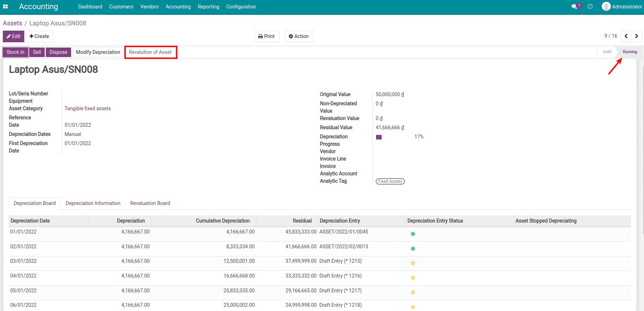Click the Revalution of Asset button
The height and width of the screenshot is (311, 644).
(150, 52)
